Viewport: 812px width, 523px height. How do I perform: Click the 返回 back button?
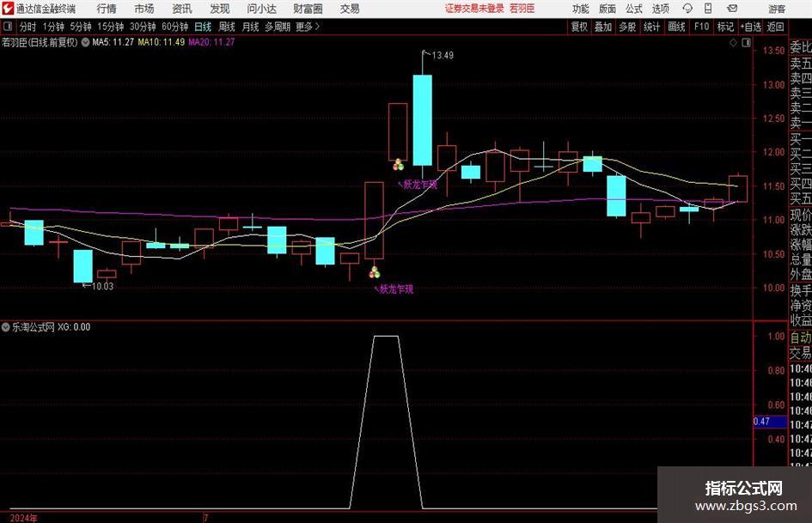[775, 27]
